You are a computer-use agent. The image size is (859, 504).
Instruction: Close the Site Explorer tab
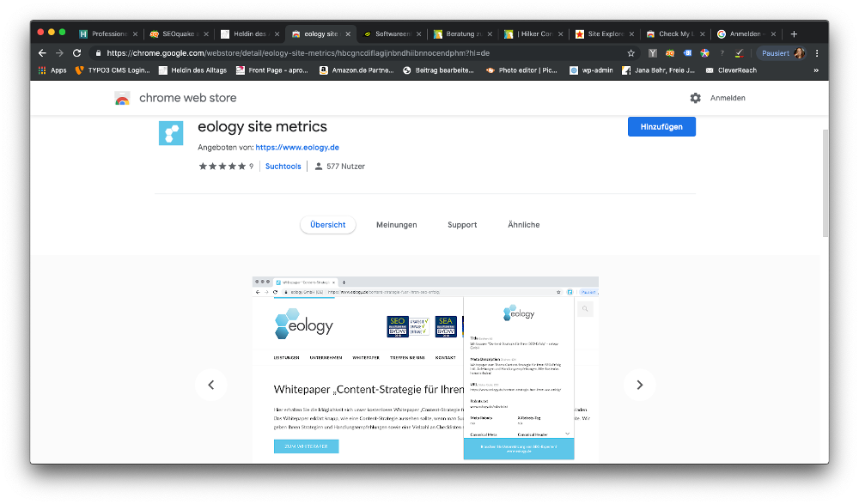(x=631, y=34)
